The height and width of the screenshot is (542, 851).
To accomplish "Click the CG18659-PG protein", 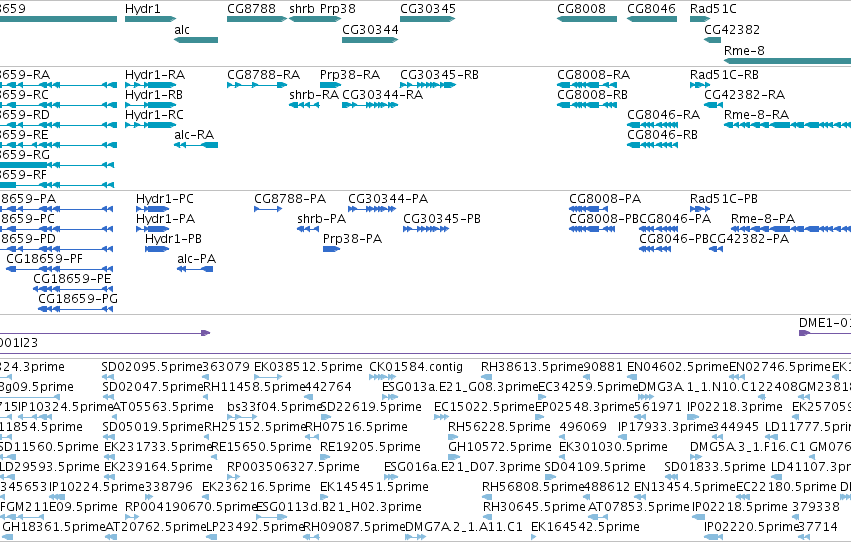I will point(78,299).
